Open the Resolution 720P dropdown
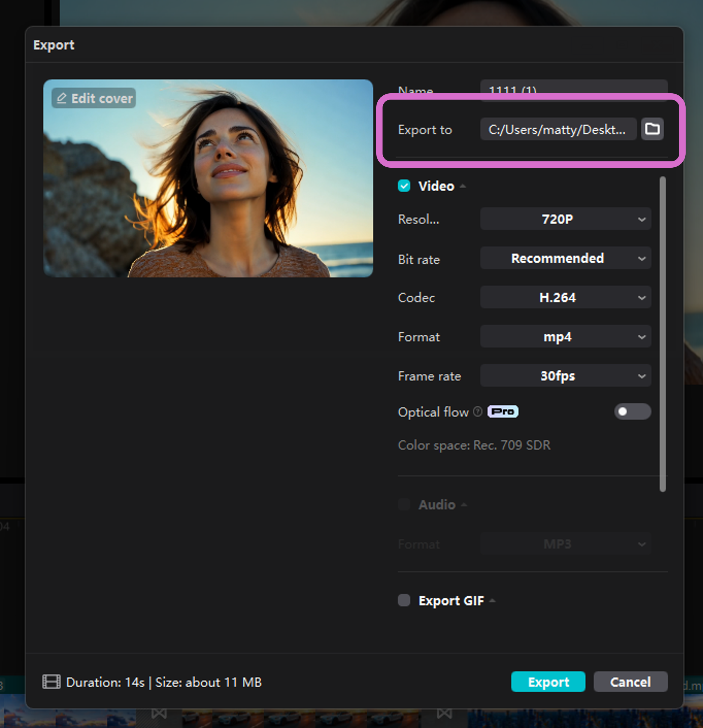 tap(565, 219)
